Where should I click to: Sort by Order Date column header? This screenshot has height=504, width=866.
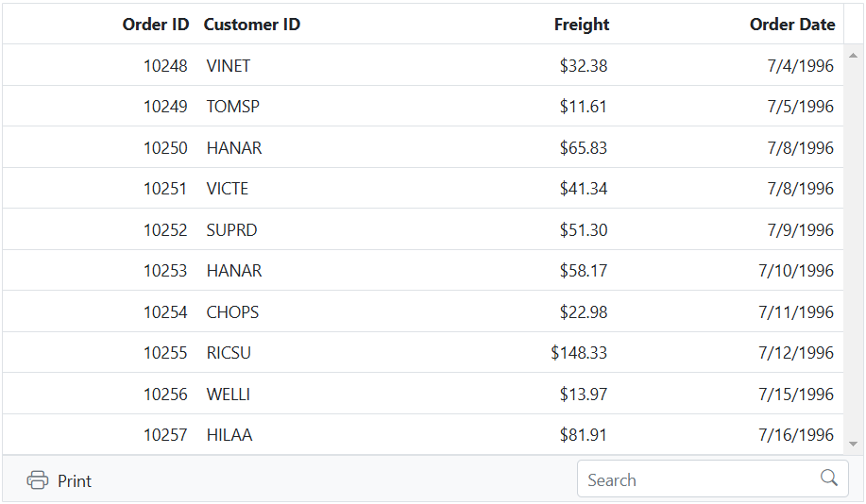[791, 25]
